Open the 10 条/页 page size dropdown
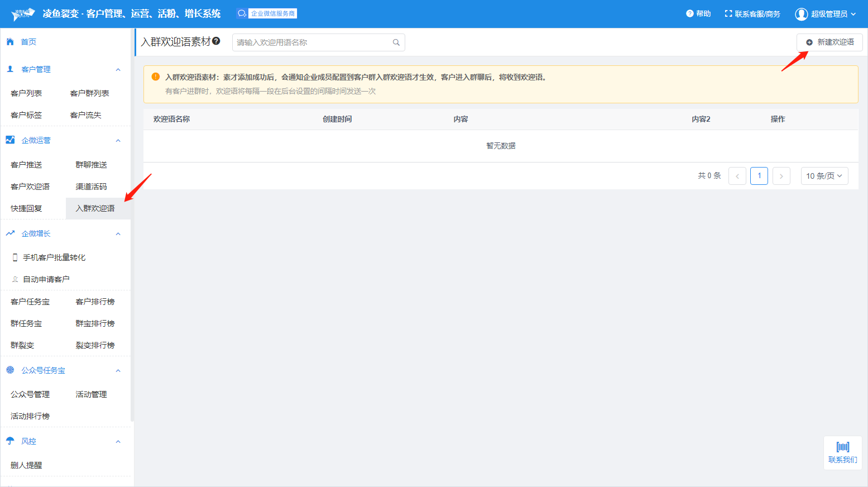The image size is (868, 487). (x=824, y=176)
